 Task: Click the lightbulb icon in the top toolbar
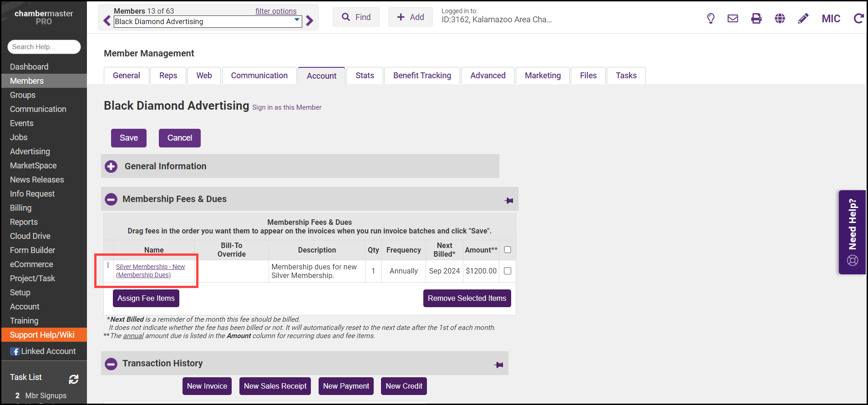711,19
